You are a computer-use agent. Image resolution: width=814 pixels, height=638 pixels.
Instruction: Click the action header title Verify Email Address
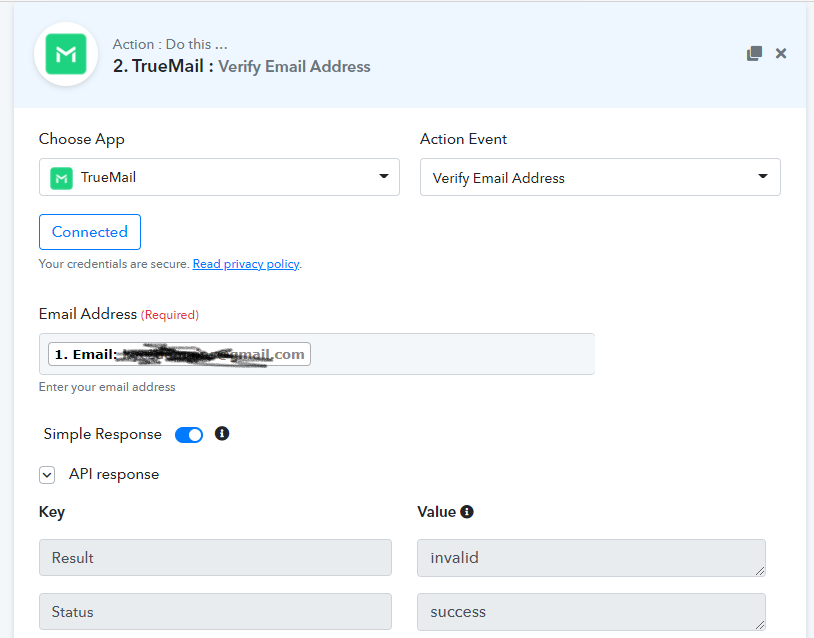click(294, 67)
